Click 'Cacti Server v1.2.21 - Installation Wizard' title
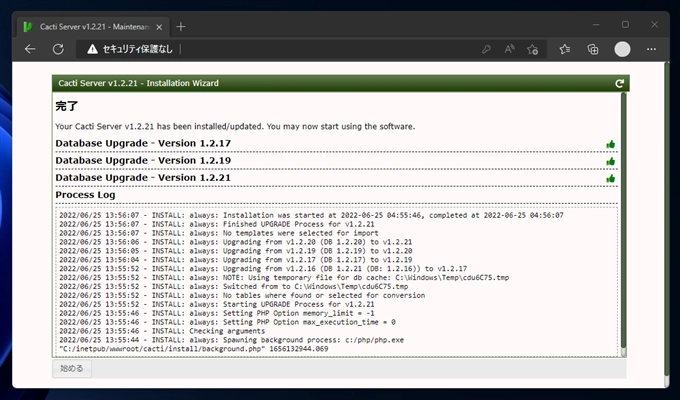This screenshot has height=400, width=680. click(x=138, y=83)
